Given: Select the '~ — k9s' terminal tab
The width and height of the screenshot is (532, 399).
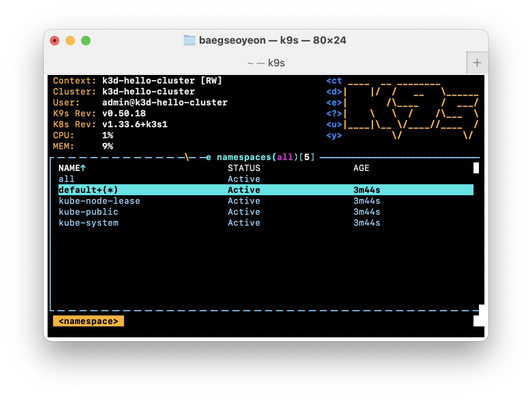Looking at the screenshot, I should 266,63.
